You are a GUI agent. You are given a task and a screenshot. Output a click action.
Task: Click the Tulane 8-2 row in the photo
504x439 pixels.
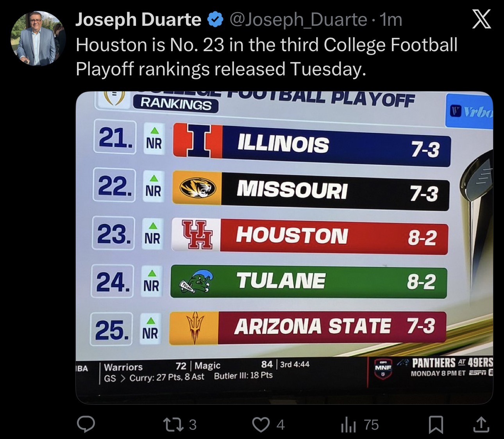click(309, 282)
